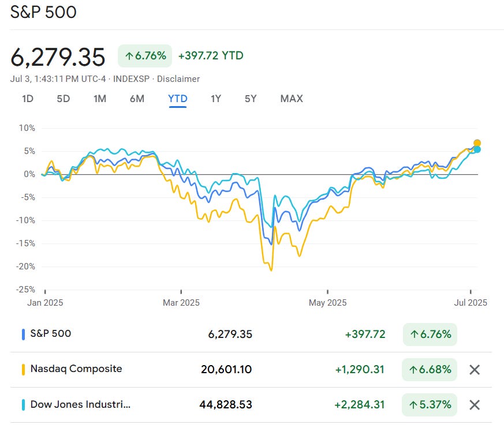Open the S&P 500 row in list
Screen dimensions: 504x432
pos(251,335)
